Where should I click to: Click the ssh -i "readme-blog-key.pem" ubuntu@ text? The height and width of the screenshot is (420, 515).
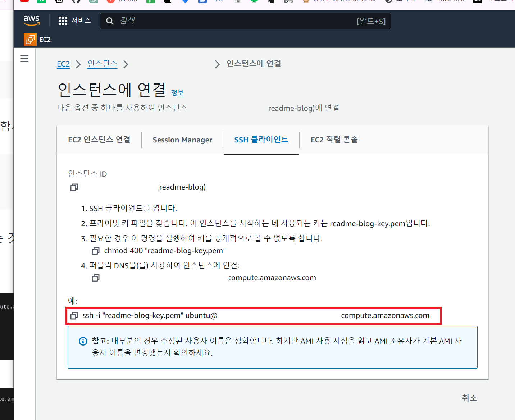(x=150, y=315)
